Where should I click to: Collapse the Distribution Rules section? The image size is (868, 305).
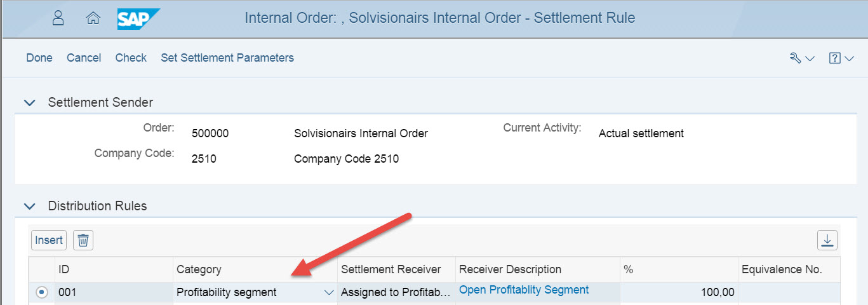[29, 206]
